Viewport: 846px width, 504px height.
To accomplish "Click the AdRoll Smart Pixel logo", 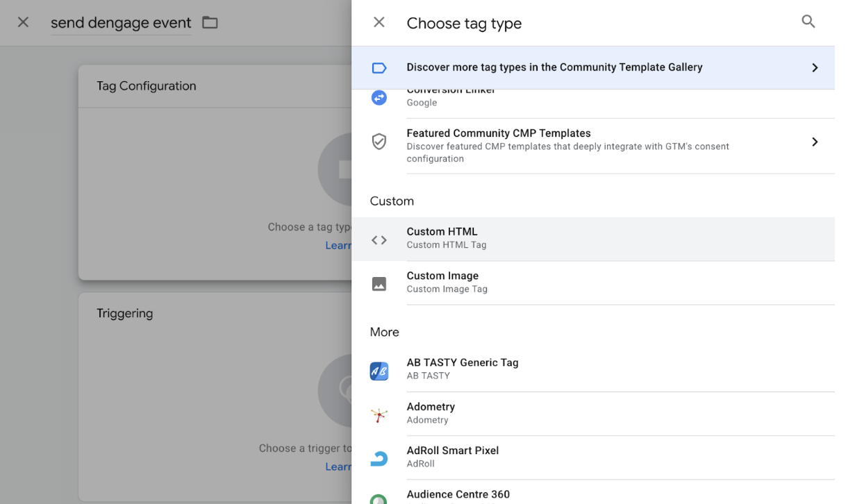I will 379,459.
